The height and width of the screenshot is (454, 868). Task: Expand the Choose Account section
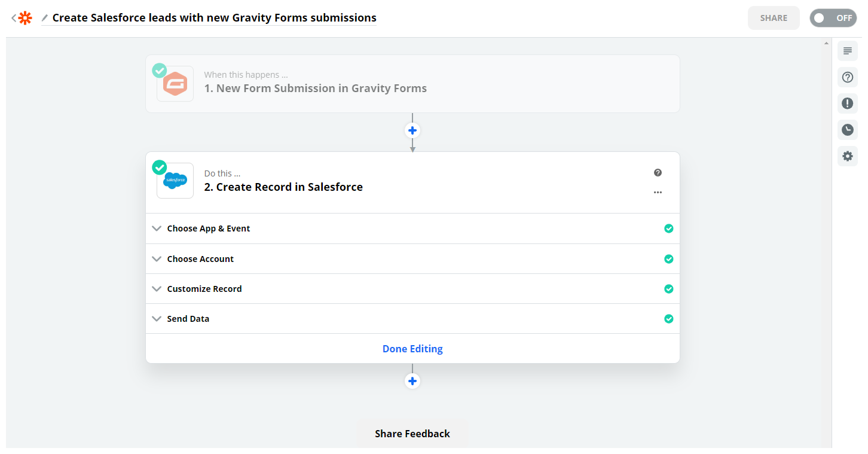click(200, 259)
